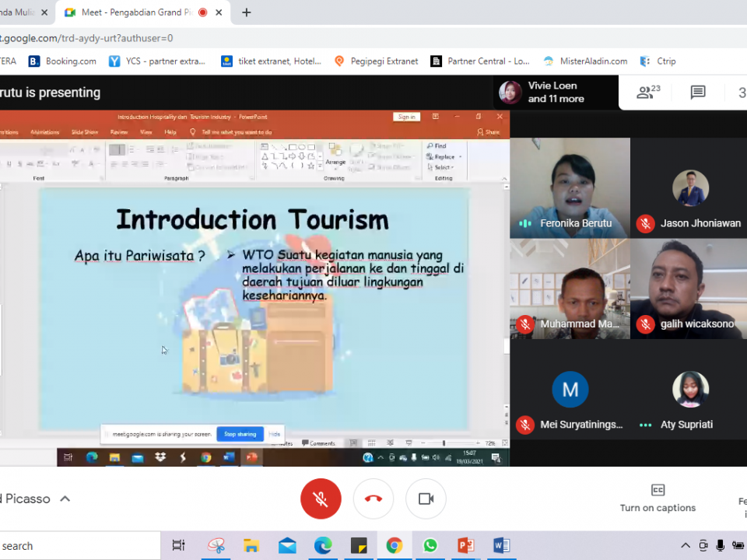Open Task View on the taskbar
The height and width of the screenshot is (560, 747).
178,546
